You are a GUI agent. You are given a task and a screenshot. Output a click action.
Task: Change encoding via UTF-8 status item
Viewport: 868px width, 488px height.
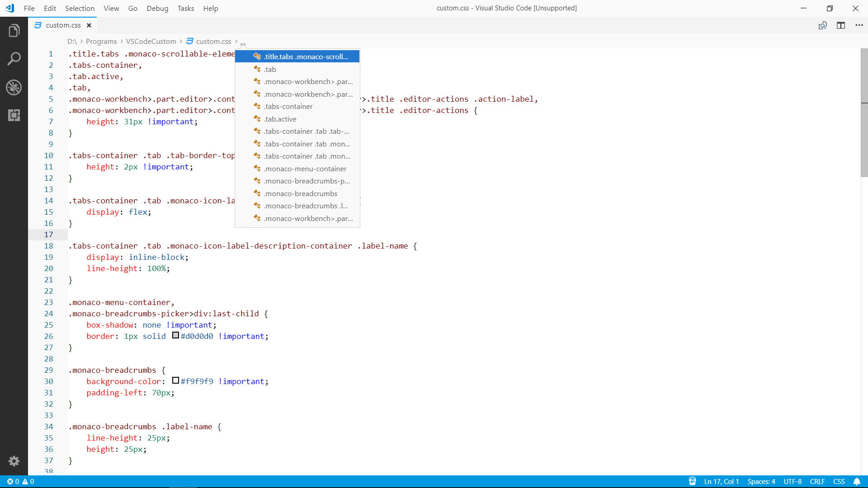[x=793, y=482]
